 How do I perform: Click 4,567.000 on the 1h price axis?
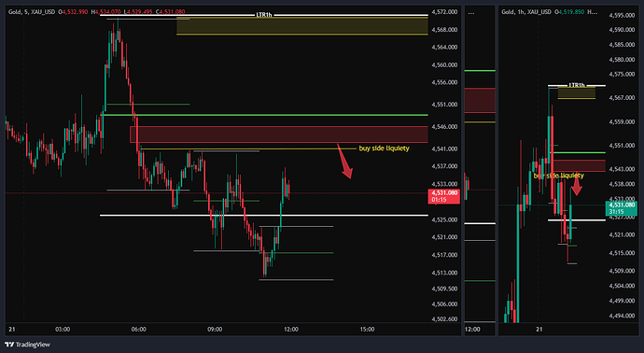tap(622, 98)
